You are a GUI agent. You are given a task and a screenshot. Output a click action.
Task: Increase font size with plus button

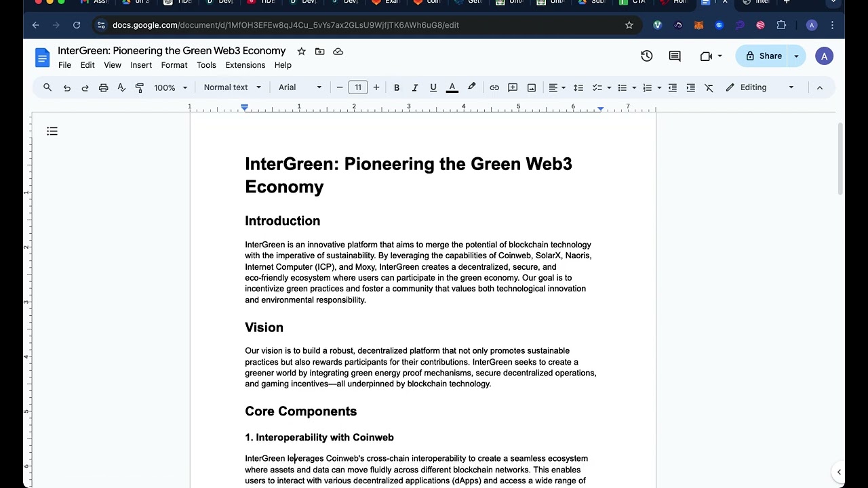376,87
